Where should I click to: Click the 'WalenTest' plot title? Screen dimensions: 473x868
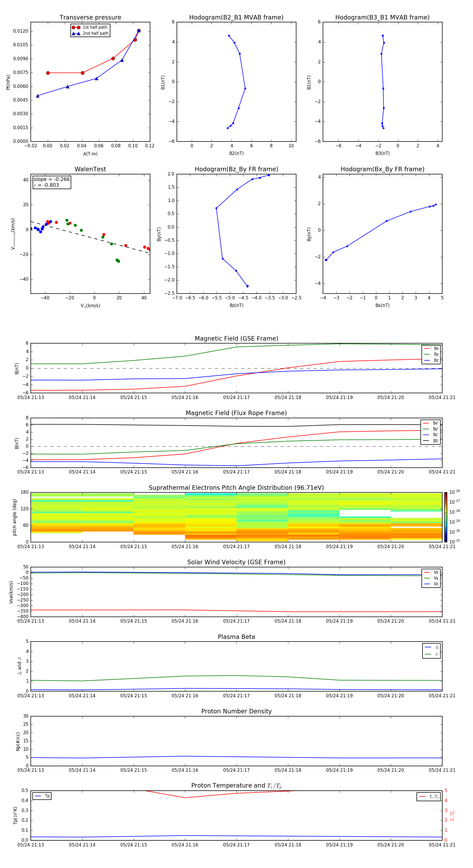(90, 169)
